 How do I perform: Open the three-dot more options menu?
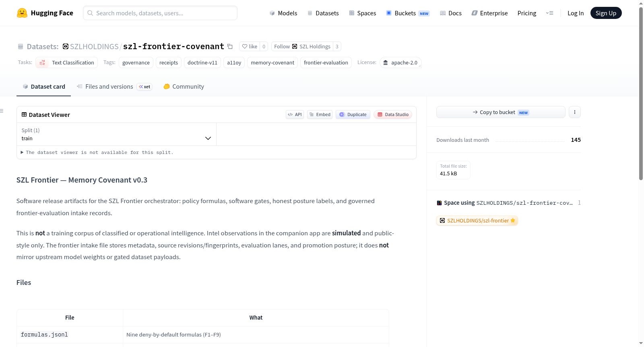point(575,112)
